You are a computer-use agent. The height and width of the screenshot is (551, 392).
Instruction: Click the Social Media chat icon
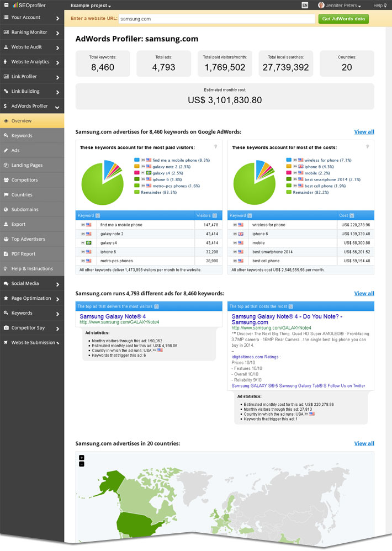(6, 283)
